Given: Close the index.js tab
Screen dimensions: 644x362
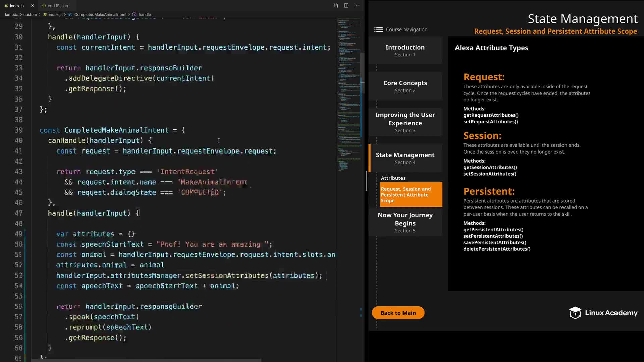Looking at the screenshot, I should pos(32,6).
